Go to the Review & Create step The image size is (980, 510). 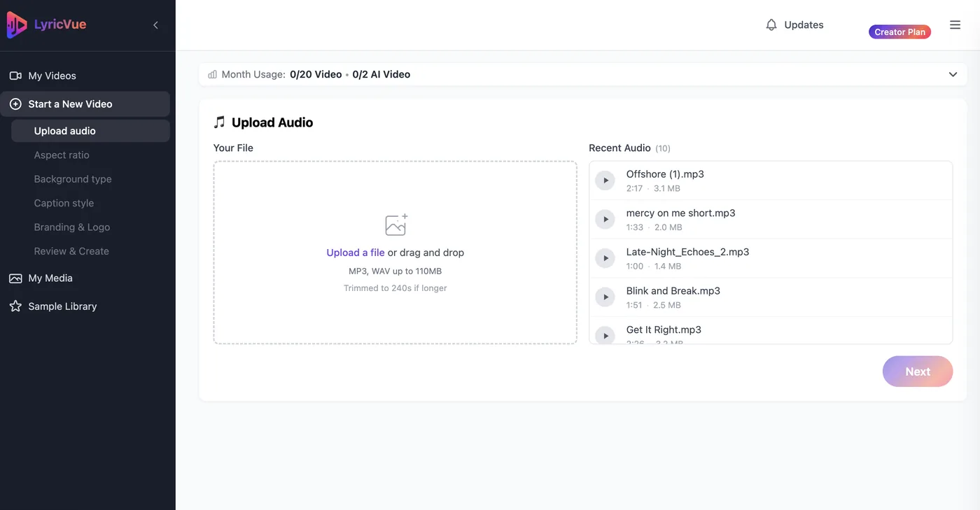(71, 251)
